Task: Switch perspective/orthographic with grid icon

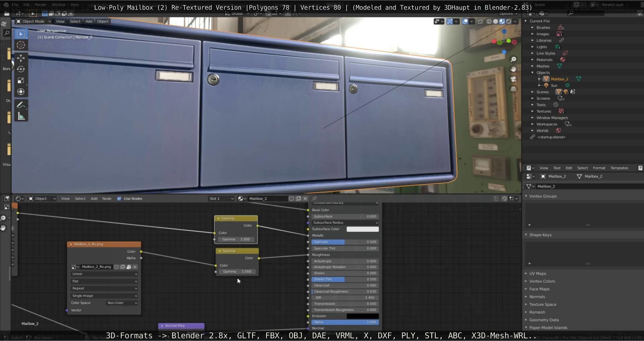Action: tap(513, 89)
